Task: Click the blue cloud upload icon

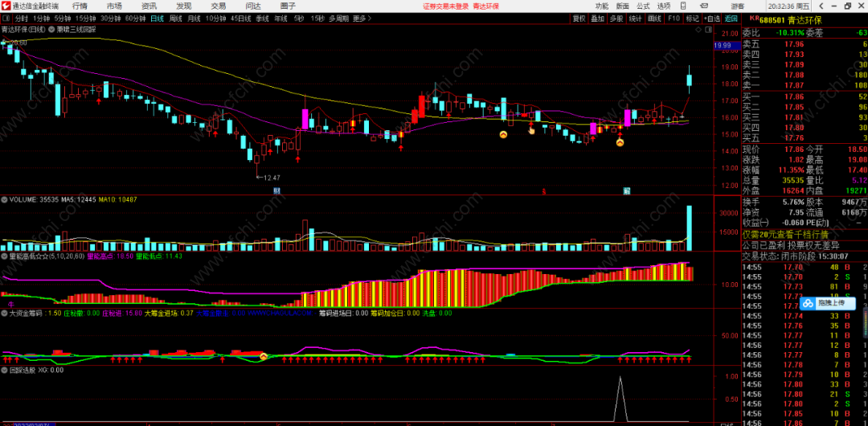Action: (809, 303)
